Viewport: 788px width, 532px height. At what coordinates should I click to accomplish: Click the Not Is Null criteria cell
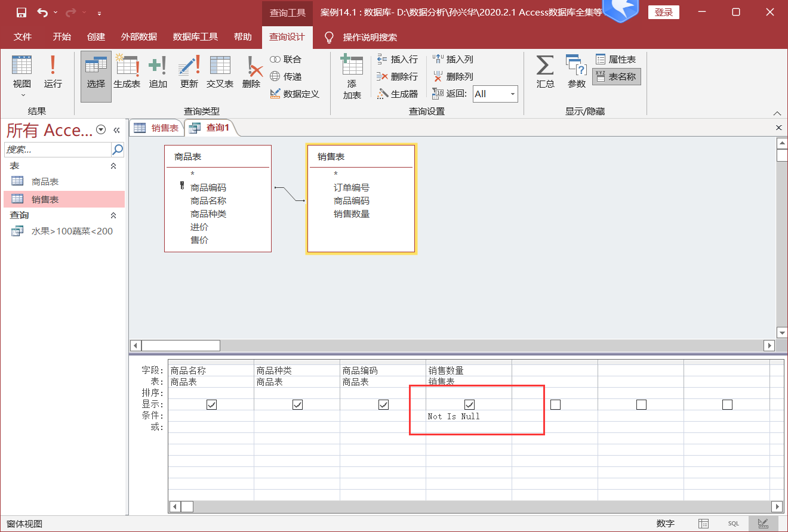pyautogui.click(x=469, y=416)
